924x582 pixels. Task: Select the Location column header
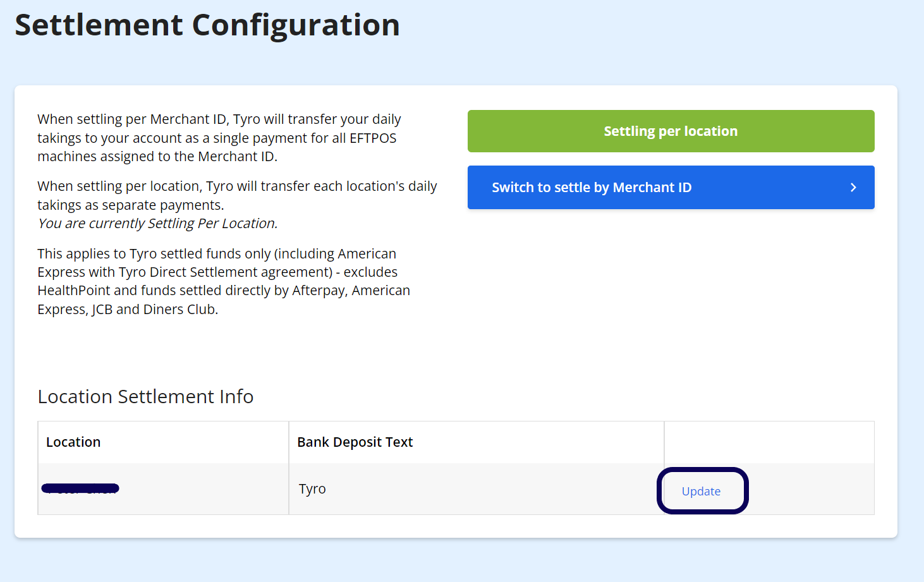point(73,442)
